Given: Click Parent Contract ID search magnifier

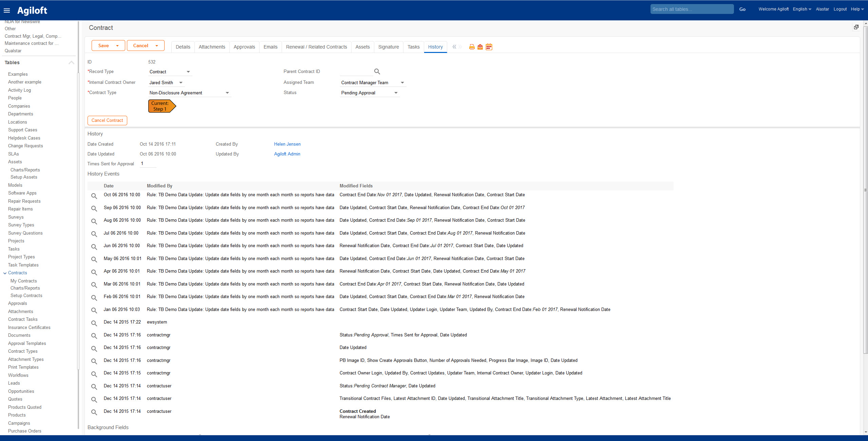Looking at the screenshot, I should 377,72.
